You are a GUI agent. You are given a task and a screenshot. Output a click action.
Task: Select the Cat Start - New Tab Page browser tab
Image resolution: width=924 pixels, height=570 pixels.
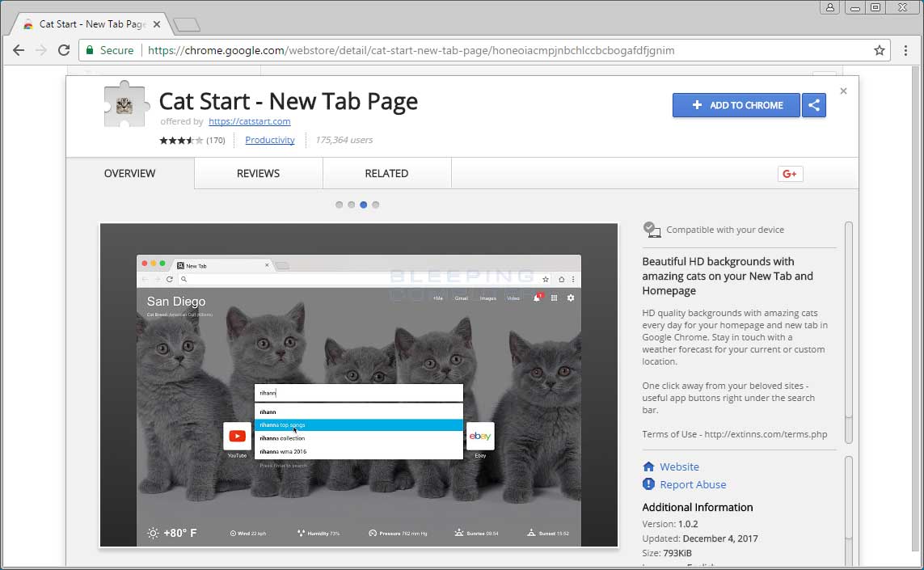click(92, 24)
